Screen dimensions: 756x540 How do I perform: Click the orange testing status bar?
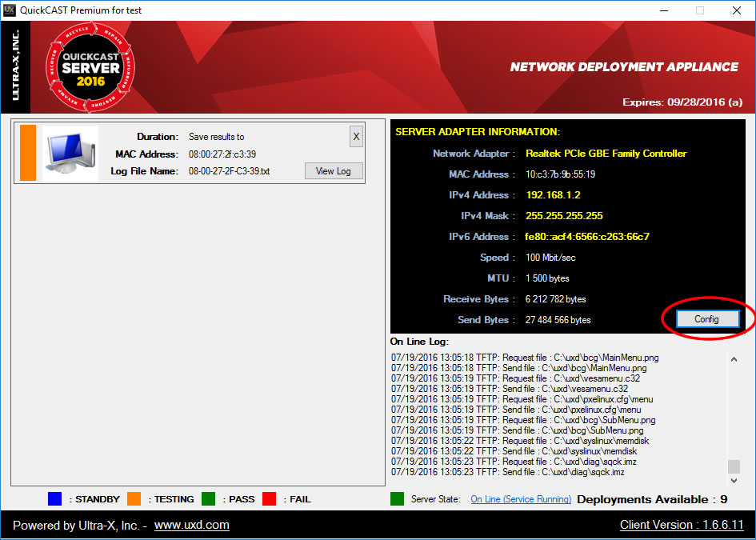tap(28, 153)
